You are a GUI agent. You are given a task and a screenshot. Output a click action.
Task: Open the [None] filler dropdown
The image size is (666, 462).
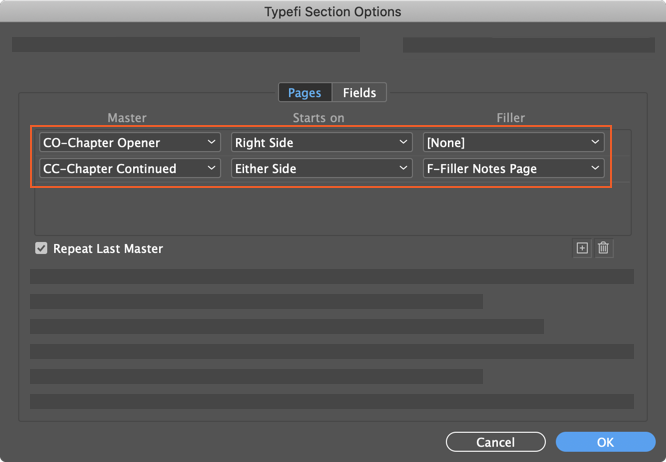(x=514, y=143)
